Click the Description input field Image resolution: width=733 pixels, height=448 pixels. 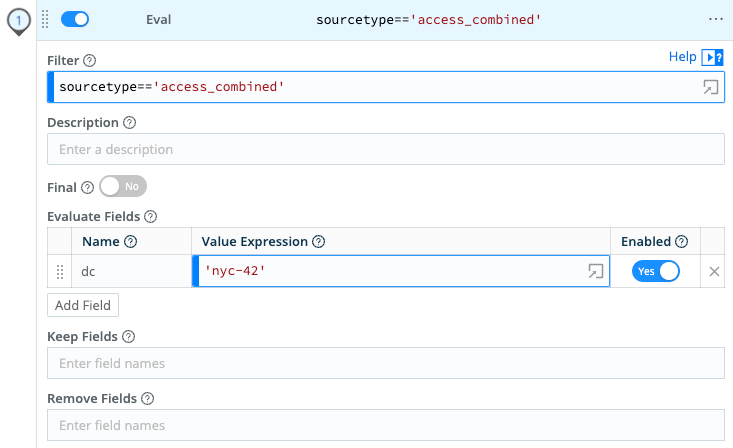(385, 149)
